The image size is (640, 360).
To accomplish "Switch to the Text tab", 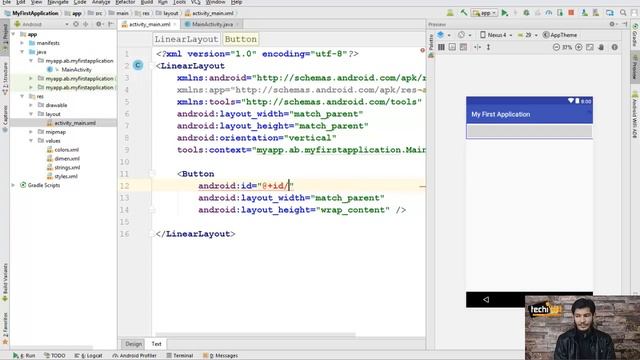I will click(156, 344).
